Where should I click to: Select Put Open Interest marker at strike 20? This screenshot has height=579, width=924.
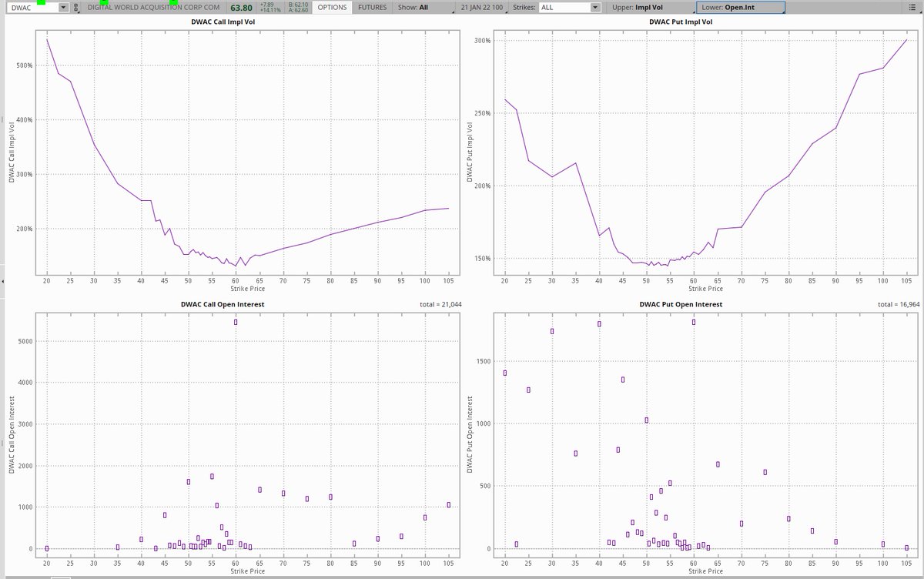(x=505, y=373)
